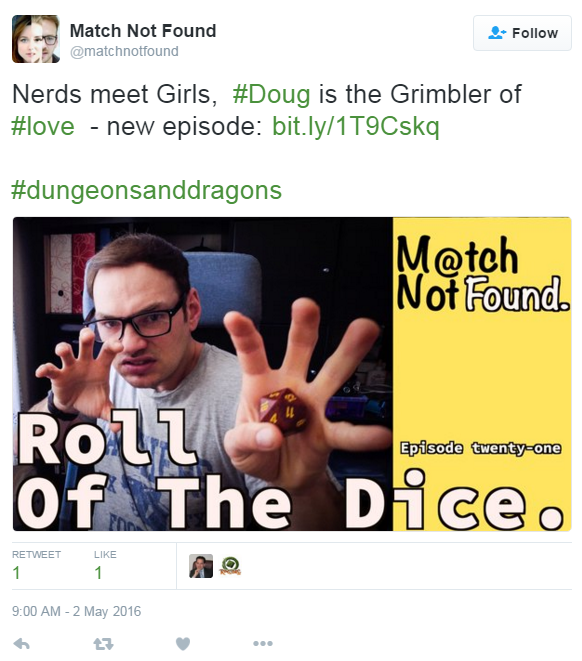Follow the bit.ly/1T9Cskq link
The image size is (582, 661).
[356, 126]
